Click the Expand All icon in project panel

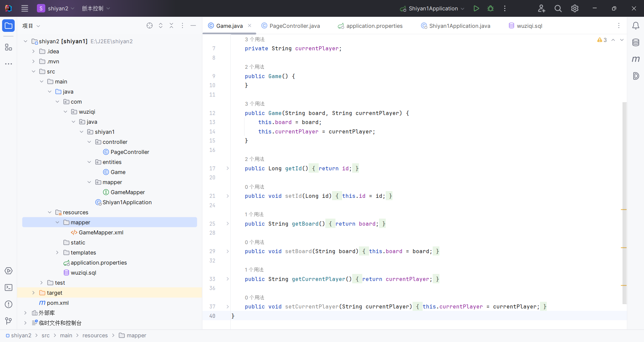(x=161, y=26)
